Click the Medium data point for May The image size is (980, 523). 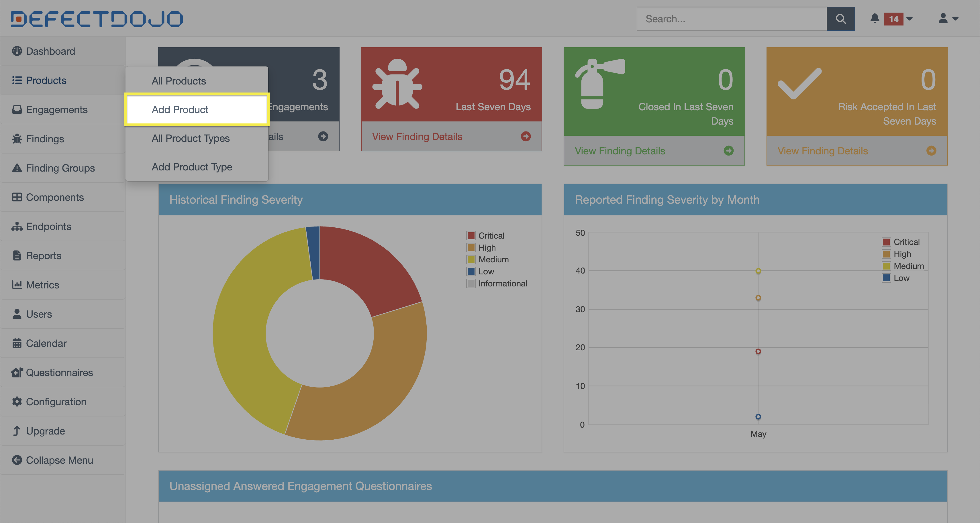(x=758, y=271)
